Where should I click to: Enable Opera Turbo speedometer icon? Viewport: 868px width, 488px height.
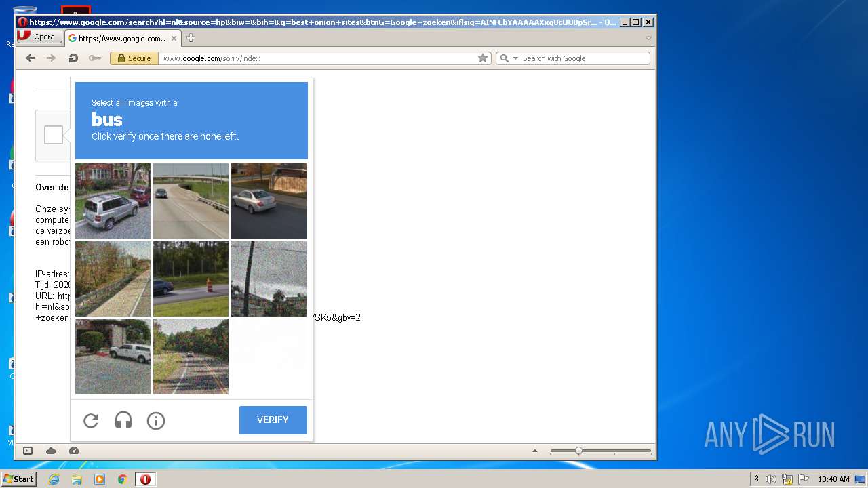point(74,451)
